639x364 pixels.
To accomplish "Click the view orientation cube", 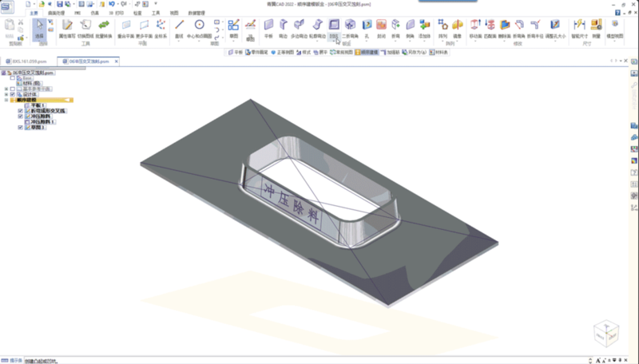I will click(605, 333).
